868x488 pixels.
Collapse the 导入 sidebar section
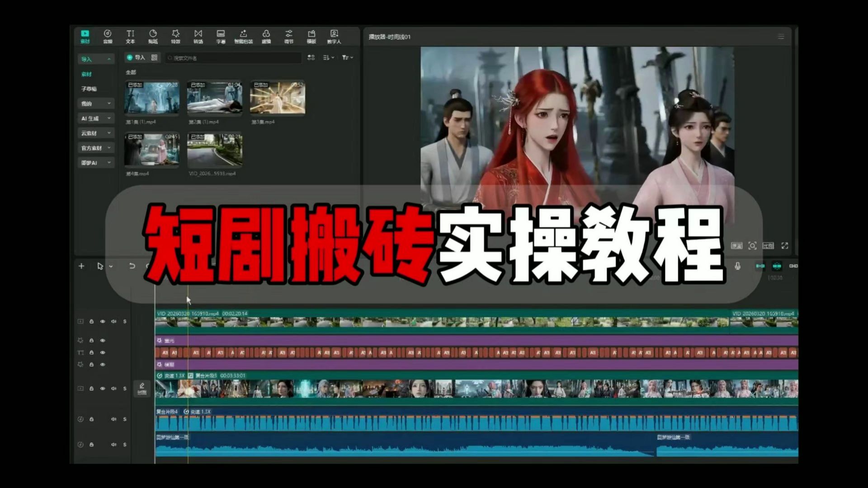point(96,59)
